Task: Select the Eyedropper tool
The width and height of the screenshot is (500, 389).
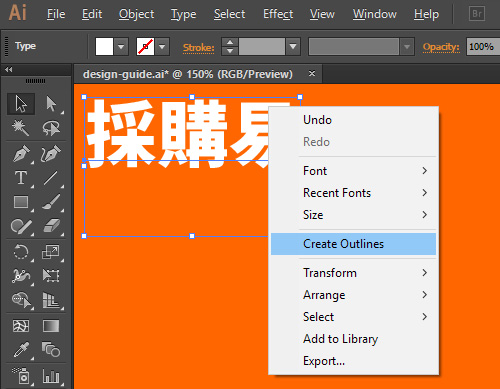Action: pyautogui.click(x=21, y=350)
